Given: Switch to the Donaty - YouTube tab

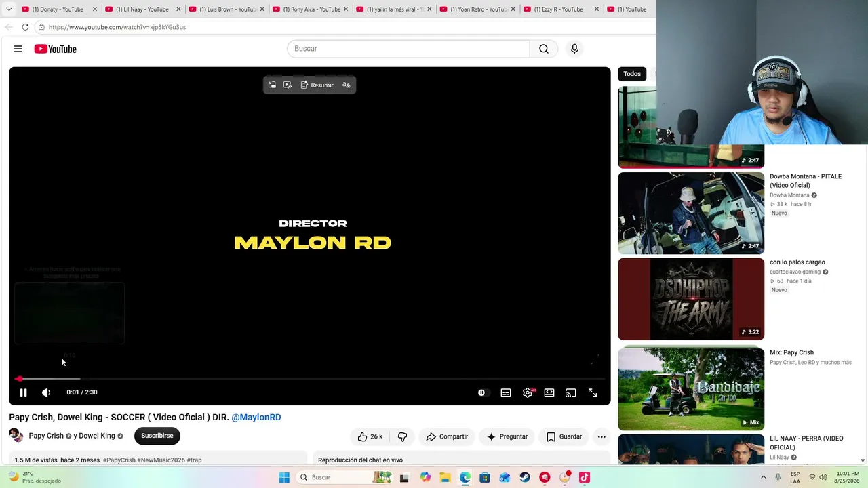Looking at the screenshot, I should pos(57,9).
